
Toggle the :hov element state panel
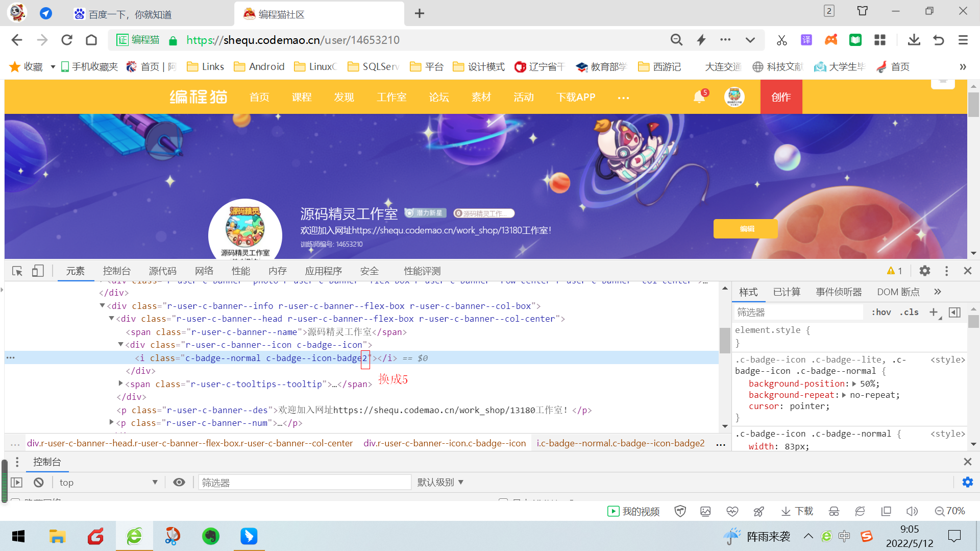click(881, 312)
